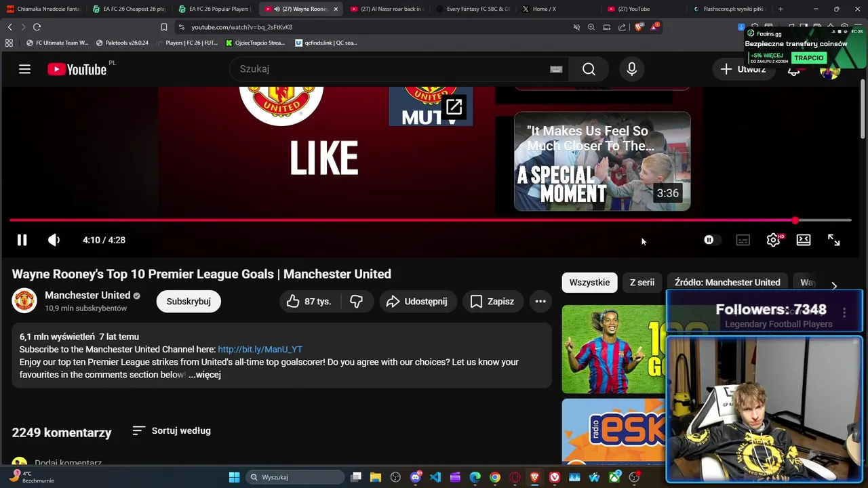Viewport: 868px width, 488px height.
Task: Switch to Chiamaka Nnadozie browser tab
Action: pos(44,9)
